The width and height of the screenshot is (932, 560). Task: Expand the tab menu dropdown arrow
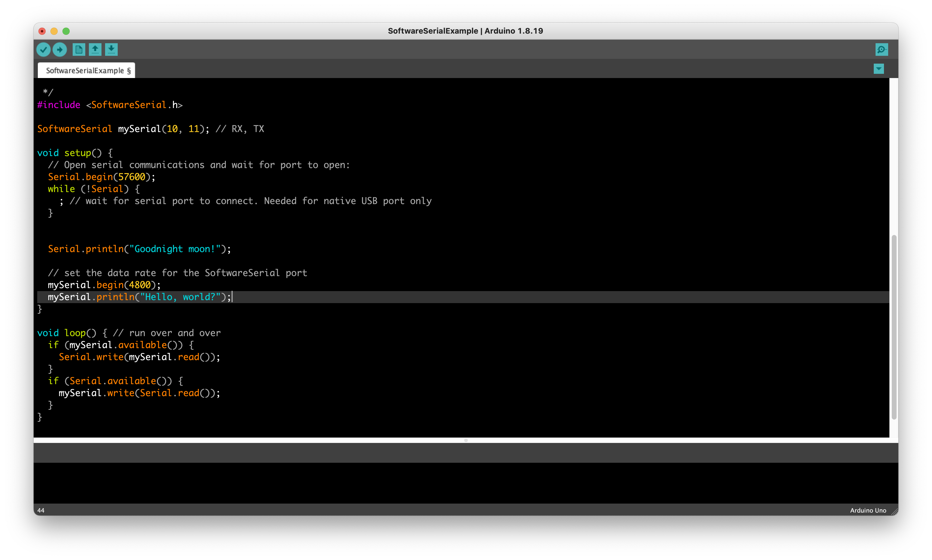click(878, 69)
